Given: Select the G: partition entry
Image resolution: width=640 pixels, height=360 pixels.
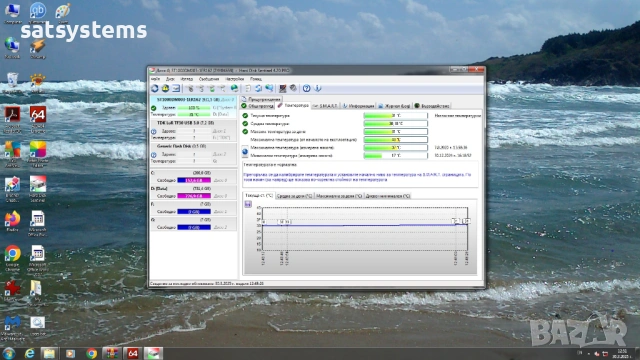Looking at the screenshot, I should (x=194, y=224).
